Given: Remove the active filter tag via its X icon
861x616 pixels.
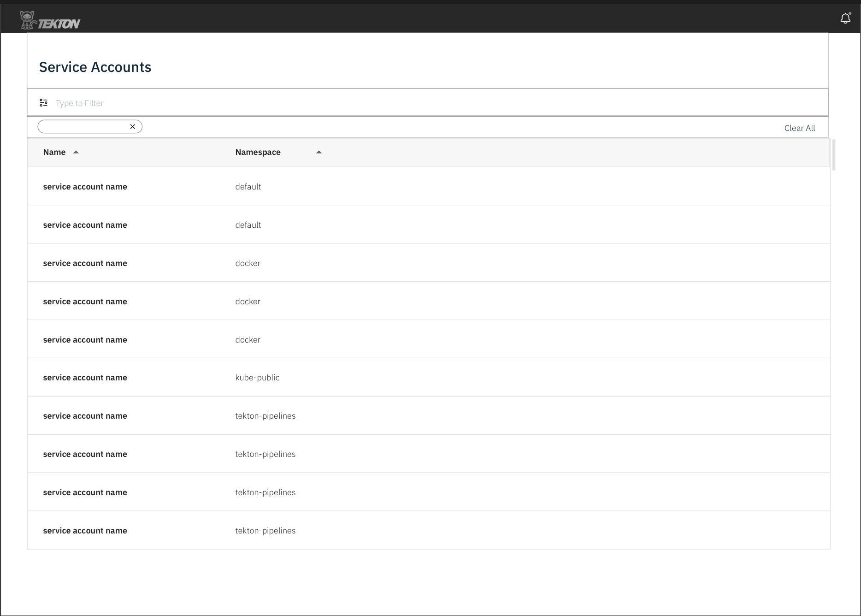Looking at the screenshot, I should click(133, 126).
